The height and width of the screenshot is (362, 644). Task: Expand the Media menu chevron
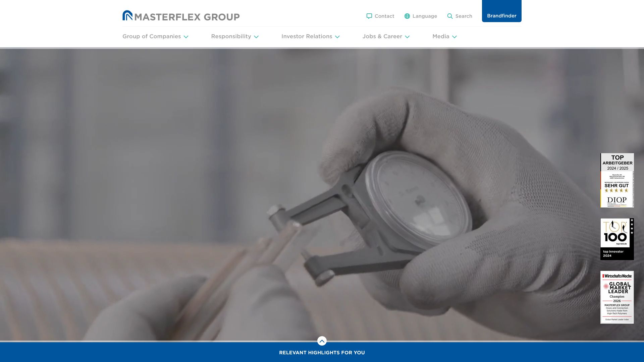coord(454,37)
